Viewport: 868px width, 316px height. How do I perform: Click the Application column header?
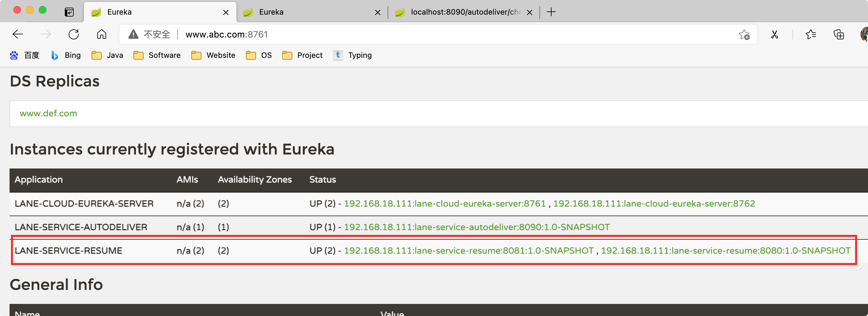38,180
